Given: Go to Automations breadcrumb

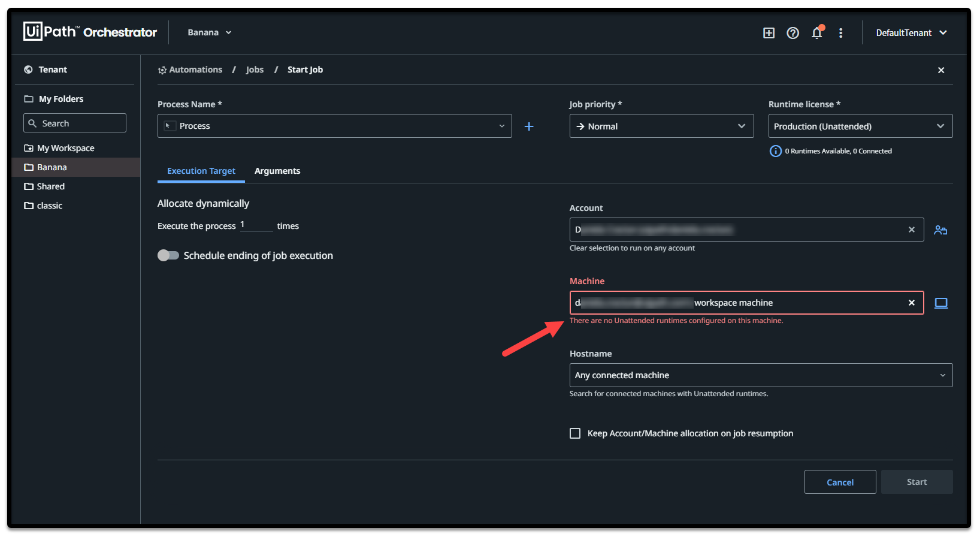Looking at the screenshot, I should point(195,70).
